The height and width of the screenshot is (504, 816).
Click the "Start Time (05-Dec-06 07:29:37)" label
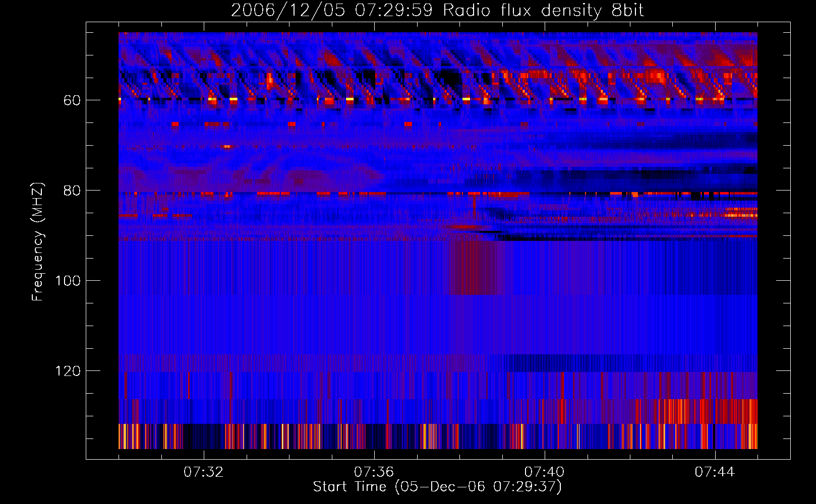tap(437, 487)
